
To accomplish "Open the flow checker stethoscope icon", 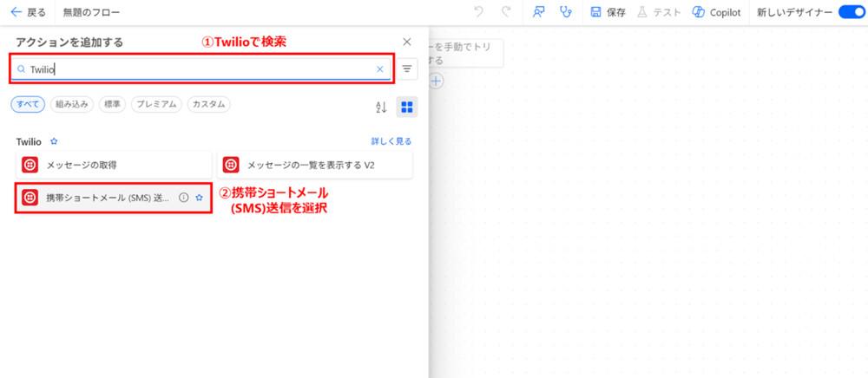I will coord(565,12).
